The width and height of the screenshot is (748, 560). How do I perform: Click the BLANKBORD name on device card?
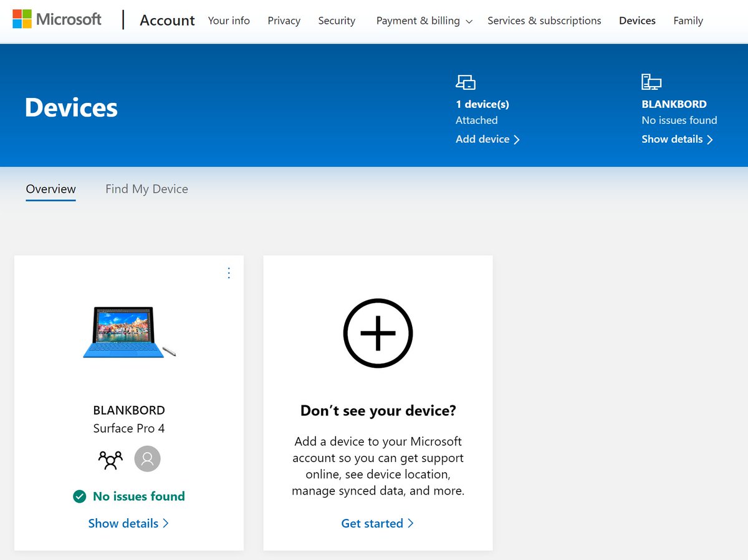(129, 410)
